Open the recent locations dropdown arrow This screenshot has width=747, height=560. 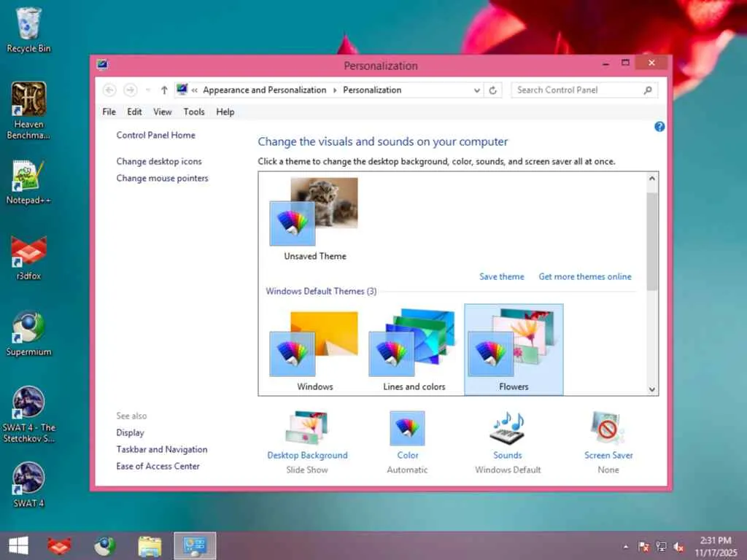coord(147,90)
